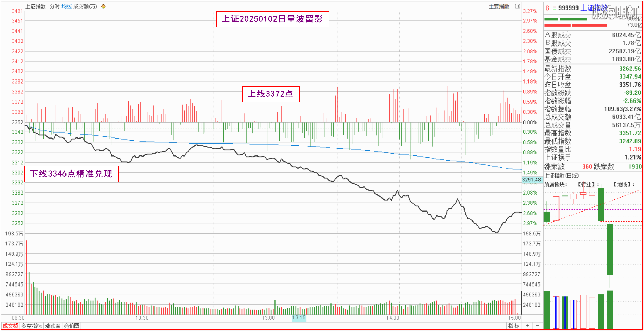Viewport: 644px width, 331px height.
Task: Click the 国债成交 value 22507.19亿
Action: (x=625, y=51)
